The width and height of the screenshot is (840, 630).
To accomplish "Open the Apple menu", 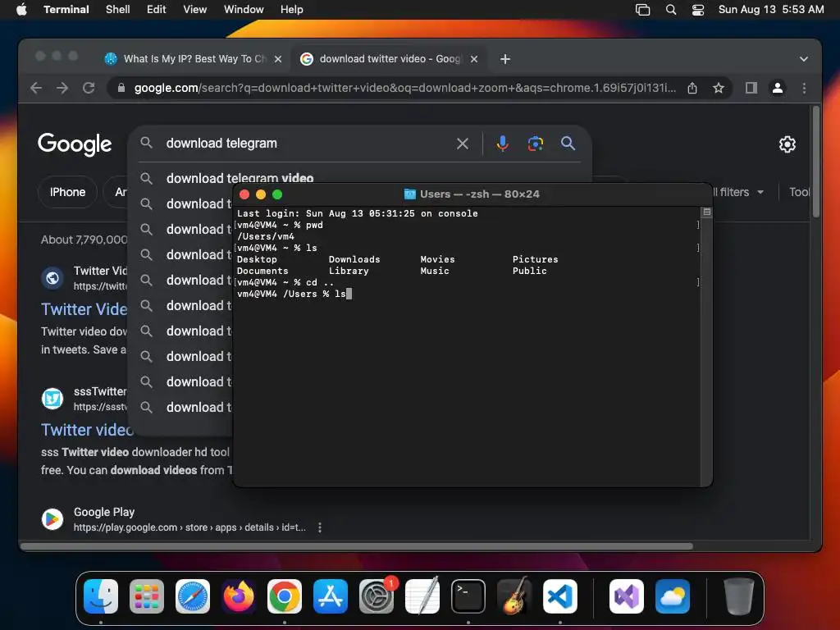I will click(x=21, y=10).
